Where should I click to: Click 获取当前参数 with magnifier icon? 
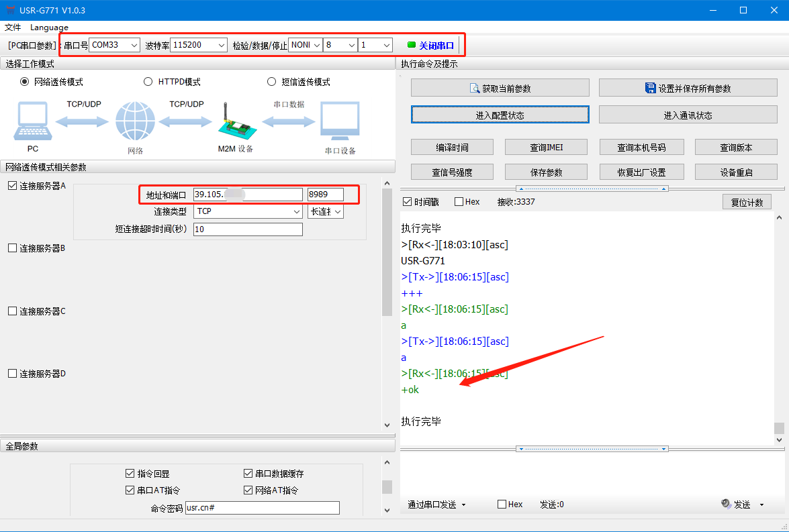(500, 88)
